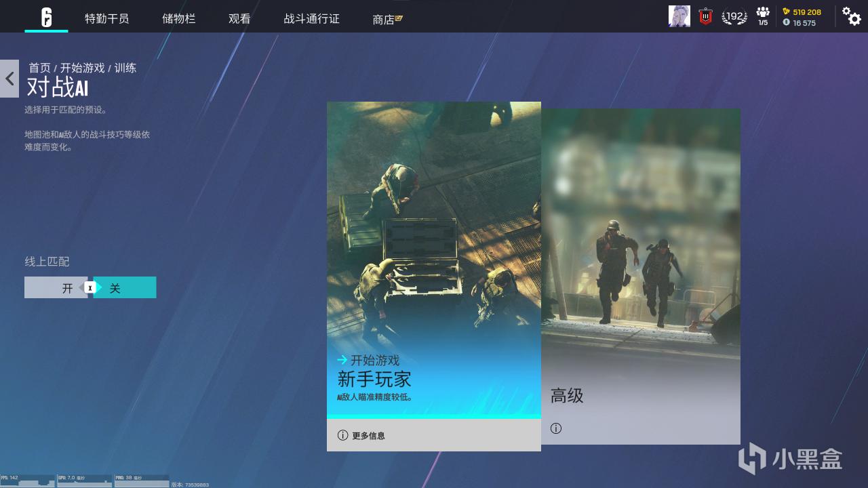Viewport: 868px width, 488px height.
Task: Open the 观看 watch menu
Action: tap(239, 19)
